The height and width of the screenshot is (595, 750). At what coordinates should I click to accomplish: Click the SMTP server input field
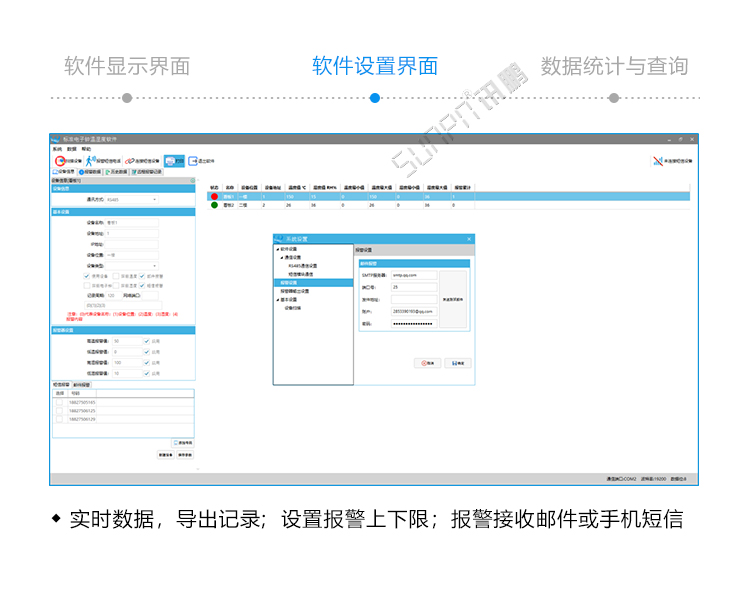[x=413, y=274]
